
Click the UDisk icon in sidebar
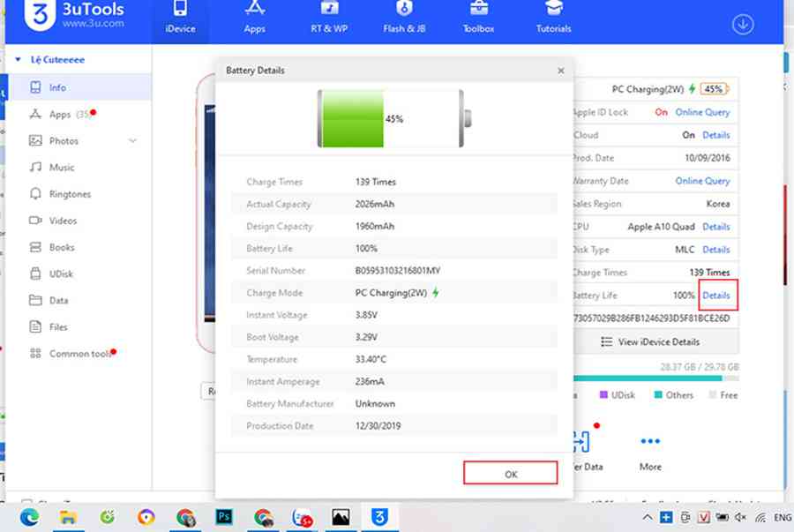click(35, 273)
